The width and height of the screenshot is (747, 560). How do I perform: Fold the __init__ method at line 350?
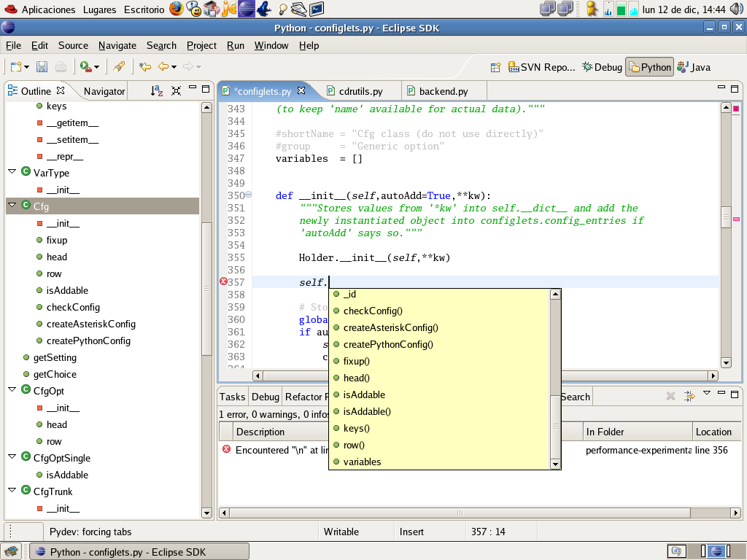[248, 194]
